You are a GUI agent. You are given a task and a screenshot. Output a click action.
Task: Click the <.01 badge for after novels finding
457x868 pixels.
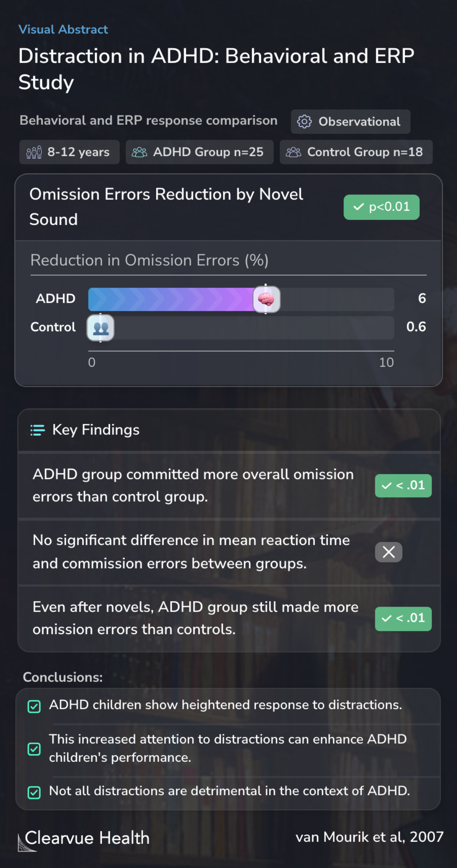(403, 619)
